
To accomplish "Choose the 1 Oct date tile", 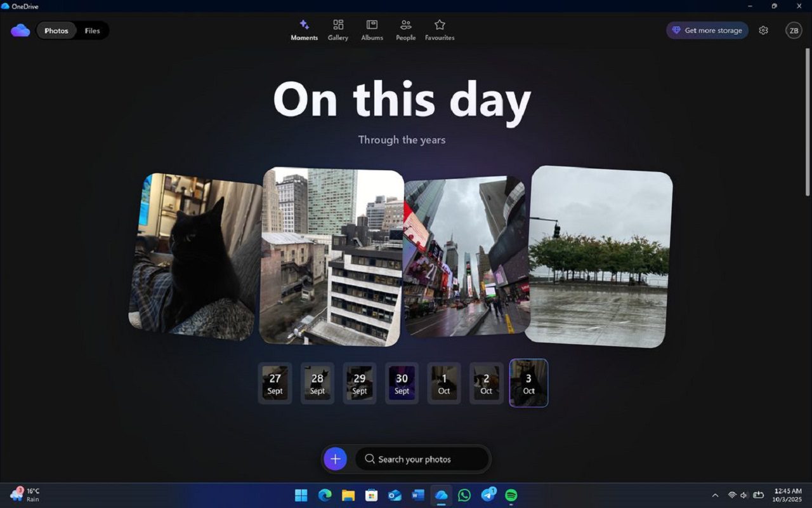I will pyautogui.click(x=443, y=384).
